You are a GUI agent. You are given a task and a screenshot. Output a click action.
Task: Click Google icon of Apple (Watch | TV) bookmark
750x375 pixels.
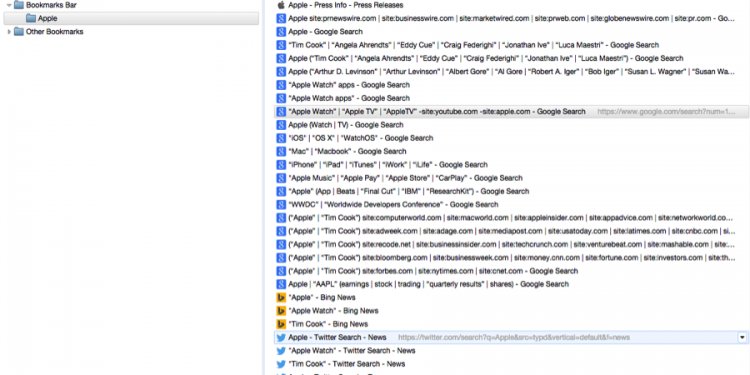pos(281,125)
